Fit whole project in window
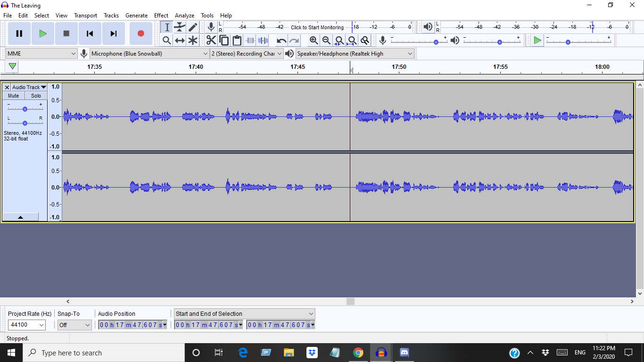 352,41
